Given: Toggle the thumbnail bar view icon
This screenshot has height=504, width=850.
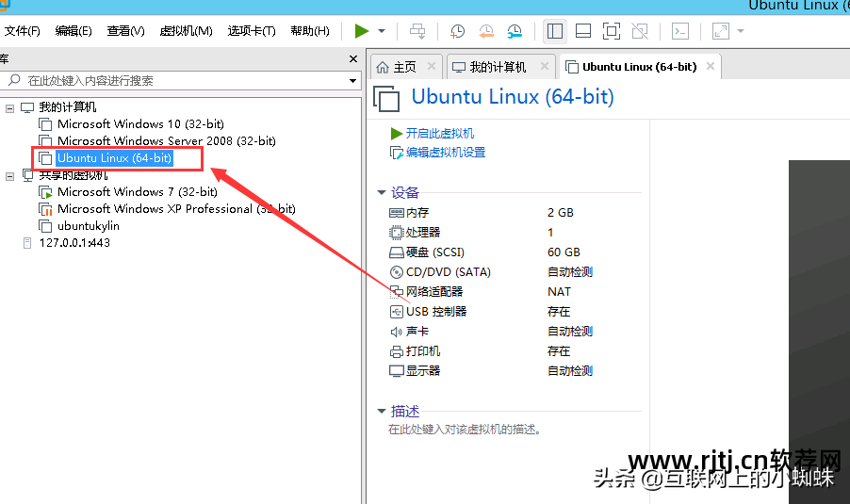Looking at the screenshot, I should pos(583,31).
